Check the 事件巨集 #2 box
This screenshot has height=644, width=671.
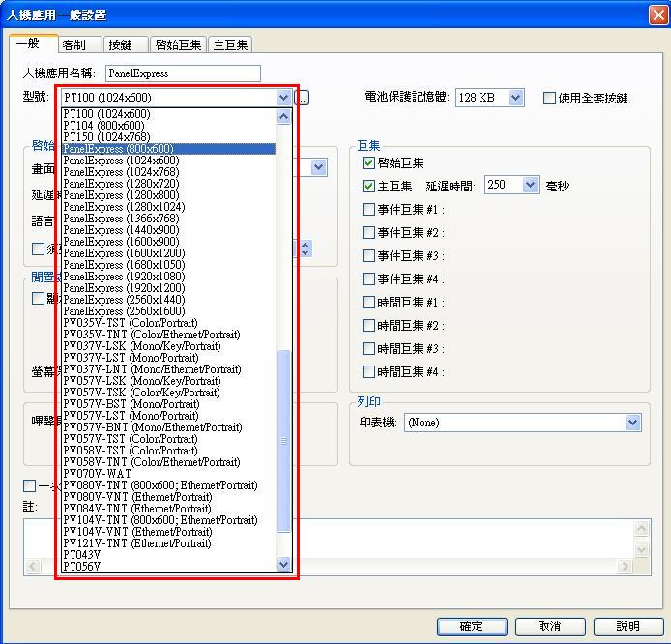coord(368,232)
